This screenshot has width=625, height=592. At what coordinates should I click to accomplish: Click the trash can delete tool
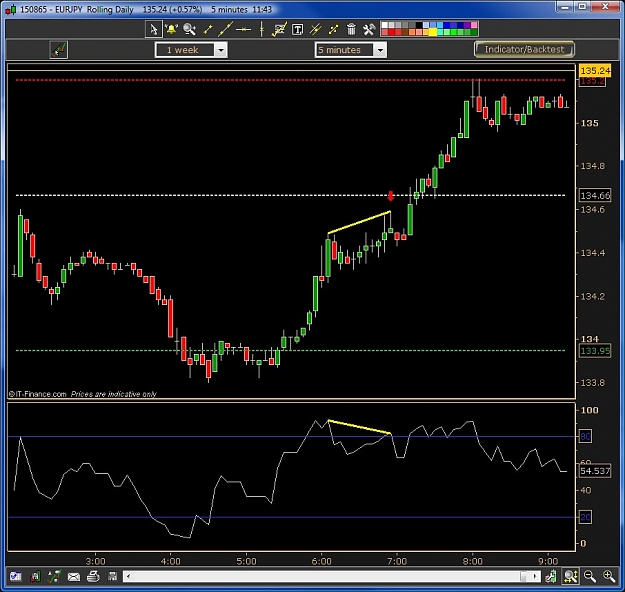tap(351, 29)
